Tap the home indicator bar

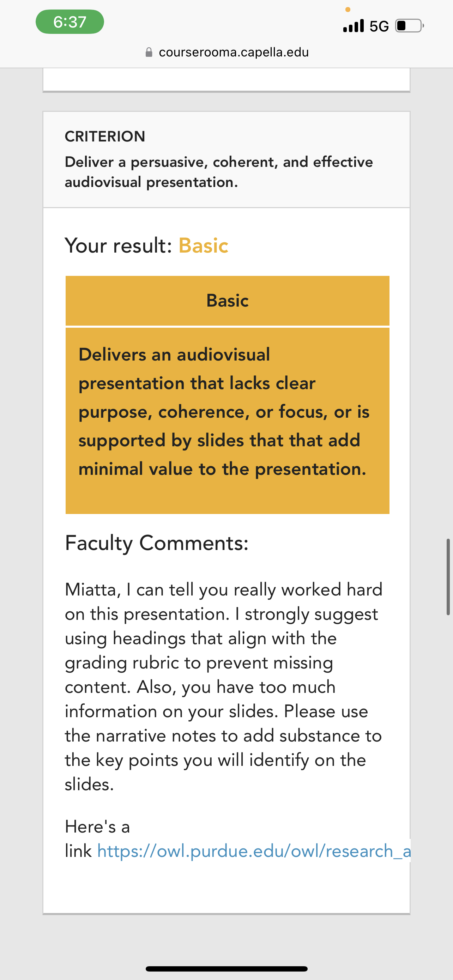227,969
